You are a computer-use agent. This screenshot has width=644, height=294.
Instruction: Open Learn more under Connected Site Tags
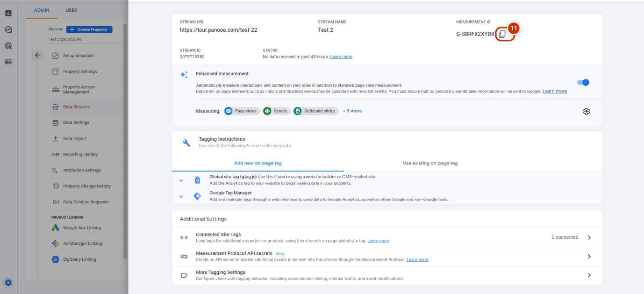tap(378, 241)
